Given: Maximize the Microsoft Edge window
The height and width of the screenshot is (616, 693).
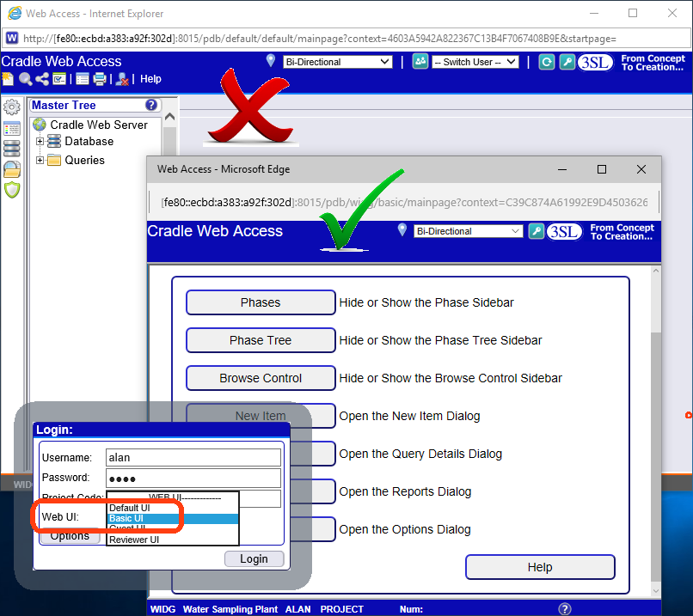Looking at the screenshot, I should (602, 169).
